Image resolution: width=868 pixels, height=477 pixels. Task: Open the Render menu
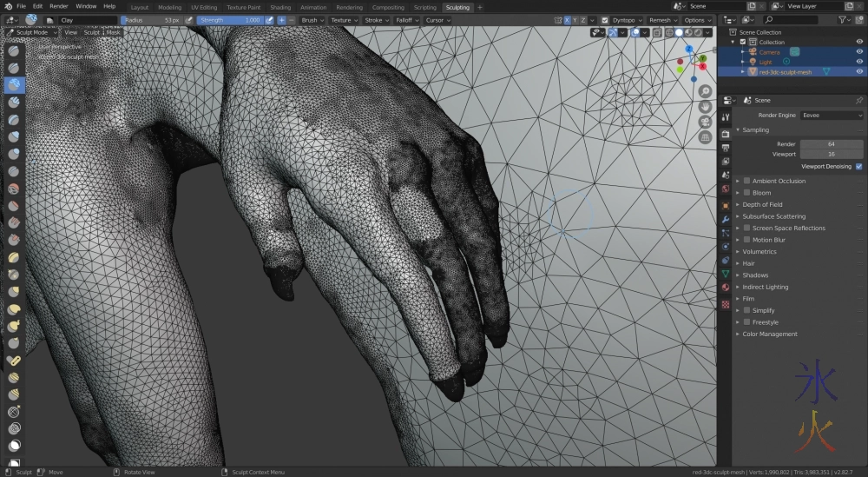click(58, 6)
